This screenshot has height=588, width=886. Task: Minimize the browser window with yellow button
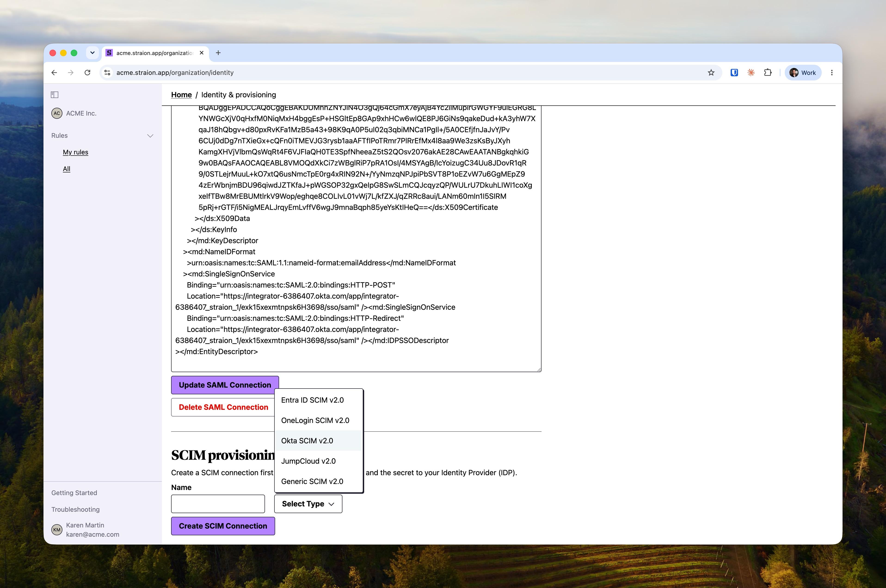point(63,53)
